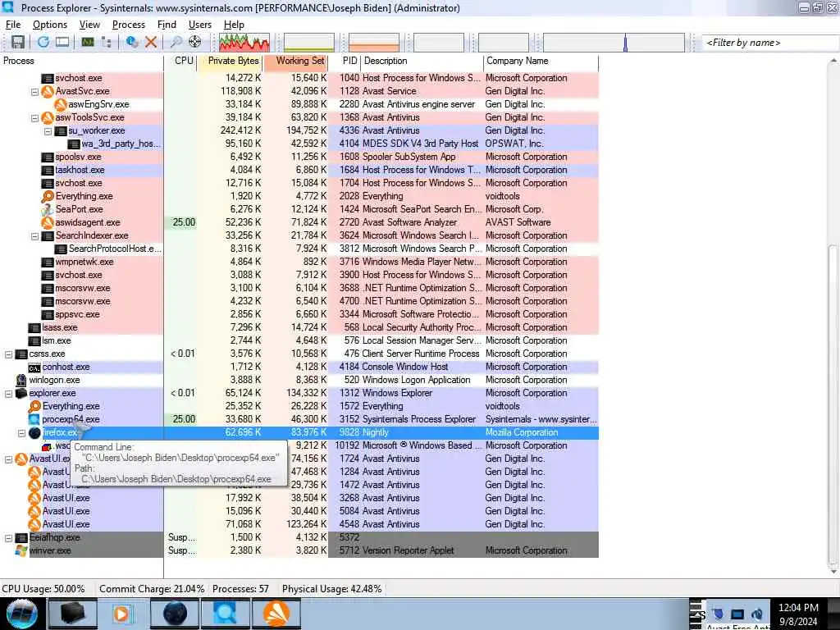Click the commit history mini graph

[309, 43]
